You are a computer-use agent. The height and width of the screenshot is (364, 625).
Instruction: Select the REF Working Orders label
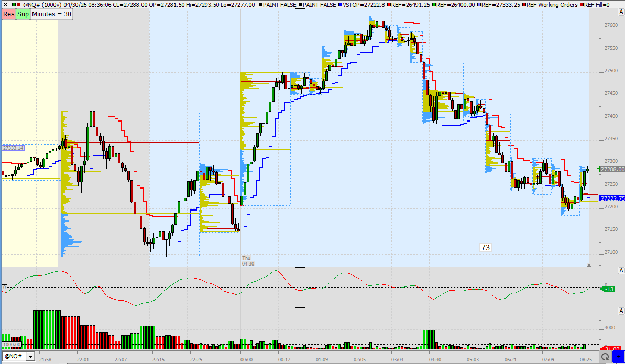(552, 5)
